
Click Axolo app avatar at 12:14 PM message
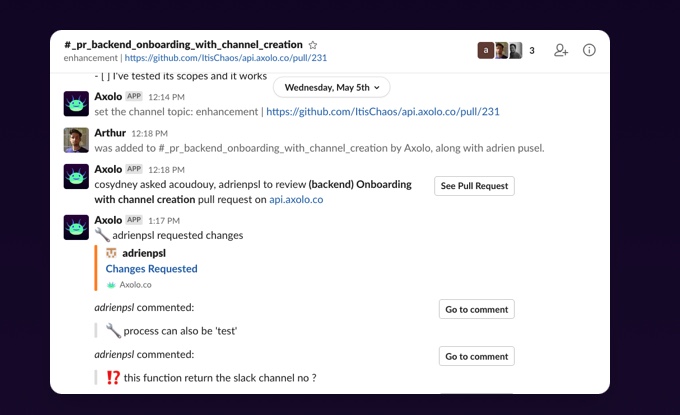77,104
